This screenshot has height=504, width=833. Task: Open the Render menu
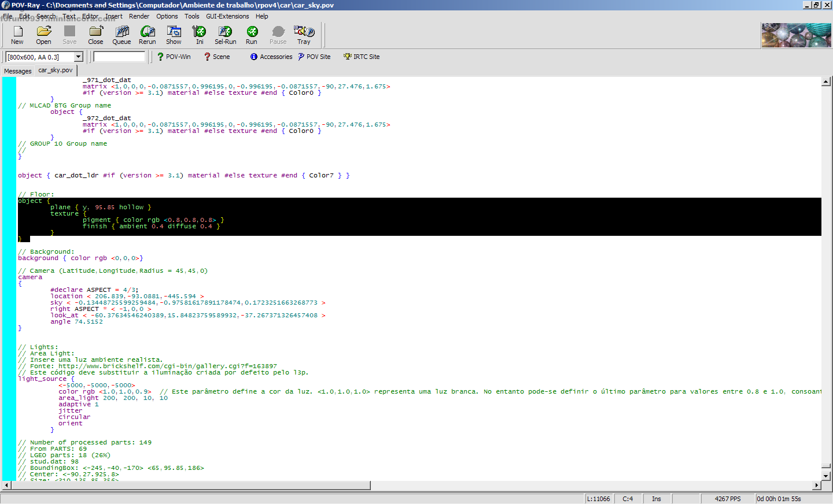[139, 16]
